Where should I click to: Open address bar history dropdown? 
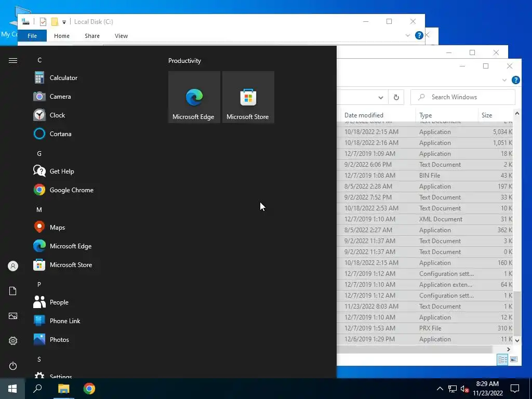381,98
